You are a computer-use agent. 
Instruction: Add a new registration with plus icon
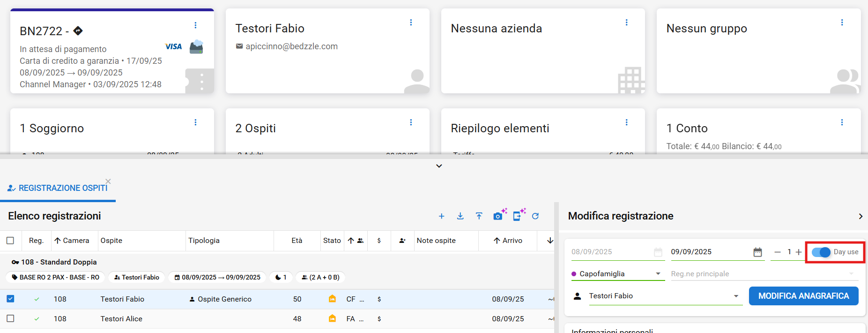441,216
